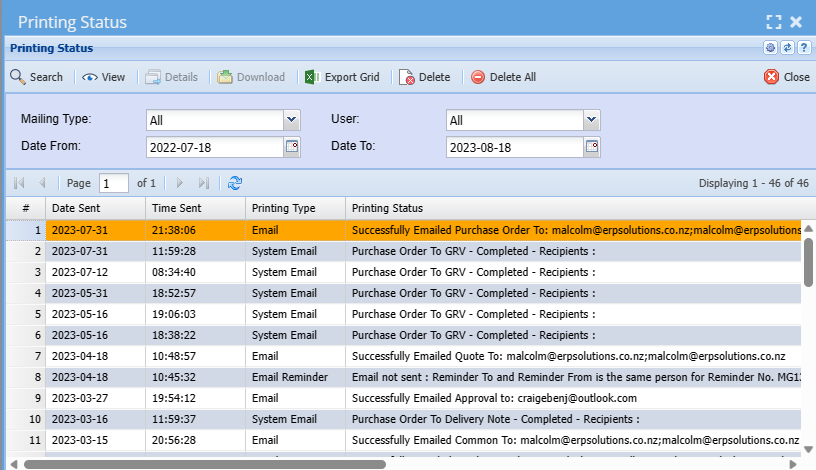Open the Date To calendar picker
The image size is (816, 470).
[592, 147]
